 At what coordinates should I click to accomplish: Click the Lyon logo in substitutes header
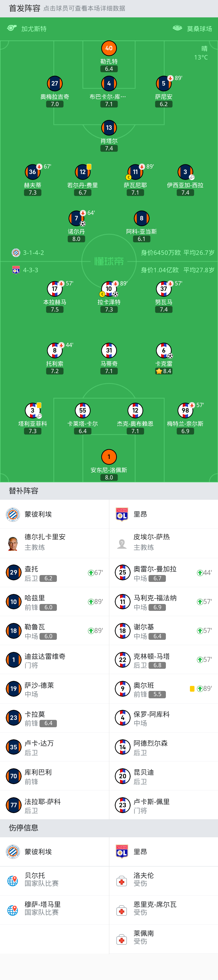point(122,514)
